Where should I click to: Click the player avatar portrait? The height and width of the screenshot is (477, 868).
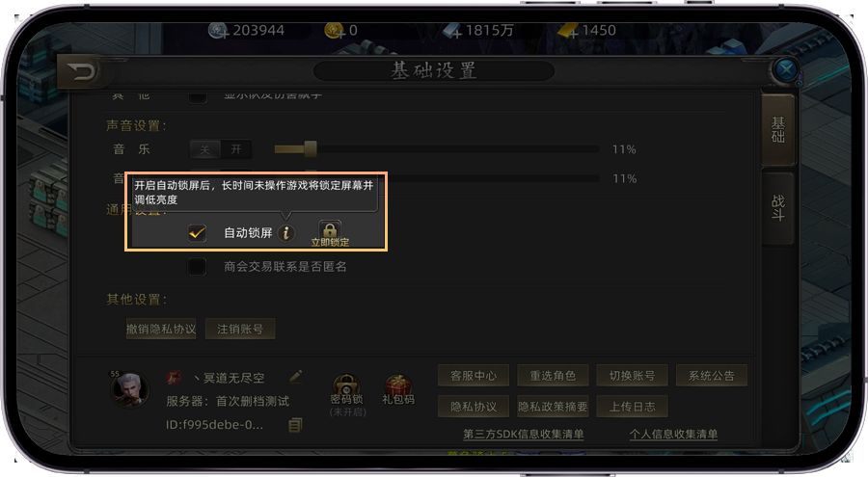(129, 388)
